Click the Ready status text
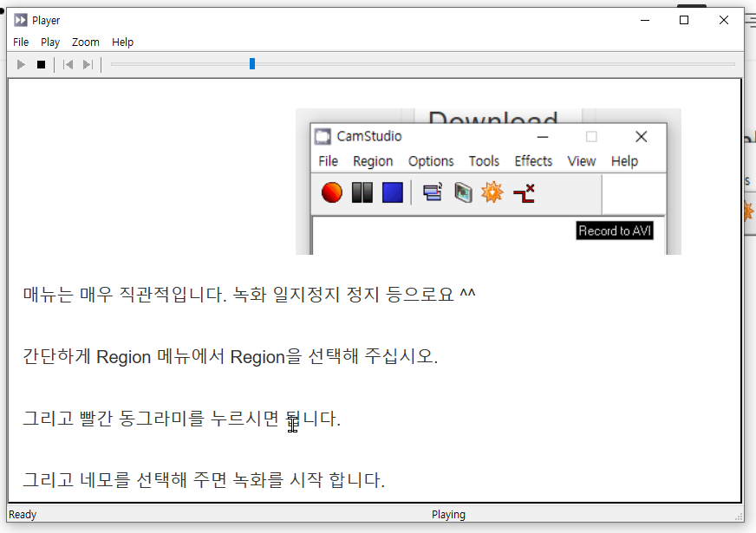Screen dimensions: 756x533 coord(23,515)
